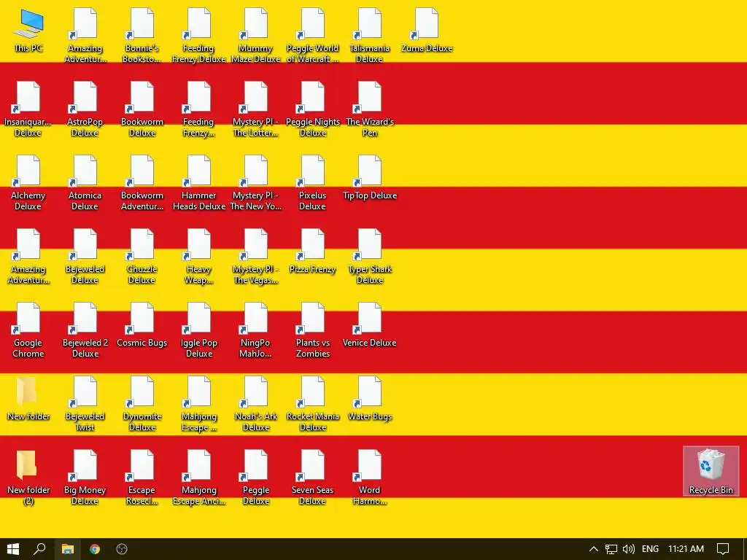Image resolution: width=747 pixels, height=560 pixels.
Task: Select the NingPo MahJong shortcut
Action: (255, 330)
